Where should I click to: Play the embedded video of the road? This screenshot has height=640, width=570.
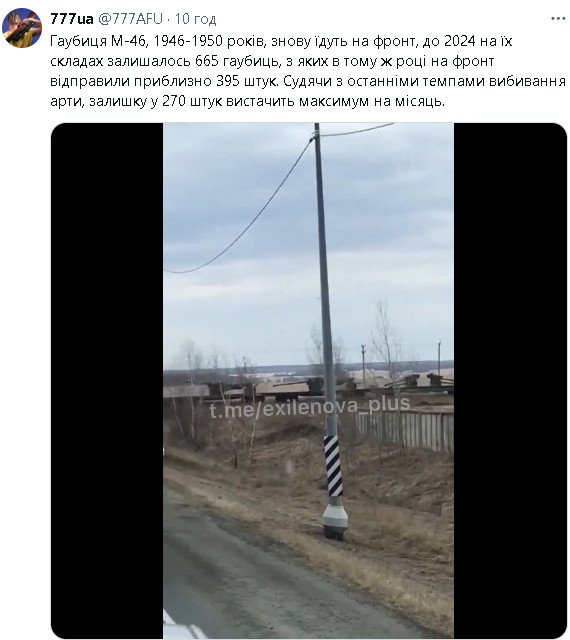click(x=308, y=380)
